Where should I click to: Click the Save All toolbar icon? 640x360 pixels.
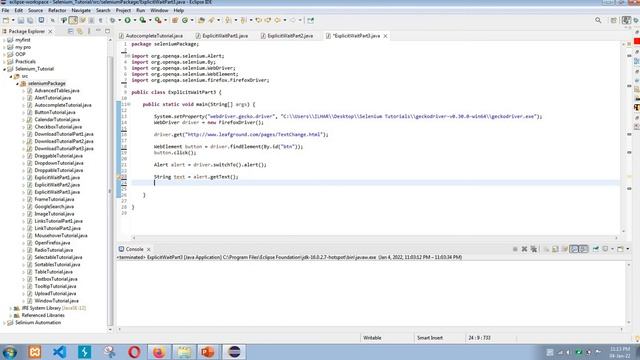pos(31,20)
